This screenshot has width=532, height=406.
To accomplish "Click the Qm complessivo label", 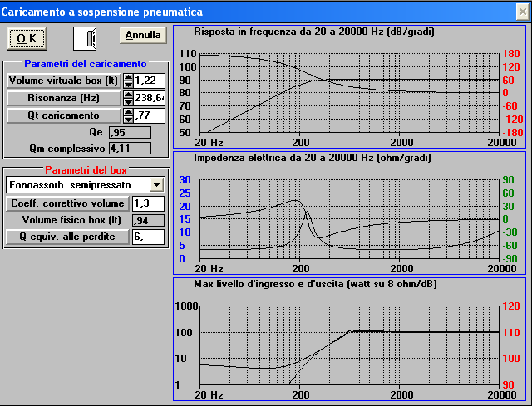I will [67, 149].
